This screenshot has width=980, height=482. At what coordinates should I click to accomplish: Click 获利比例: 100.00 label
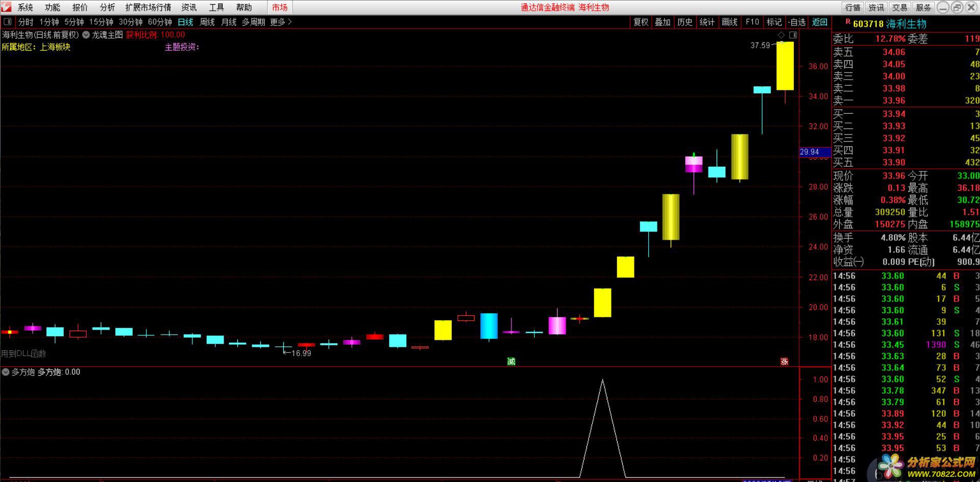tap(156, 35)
